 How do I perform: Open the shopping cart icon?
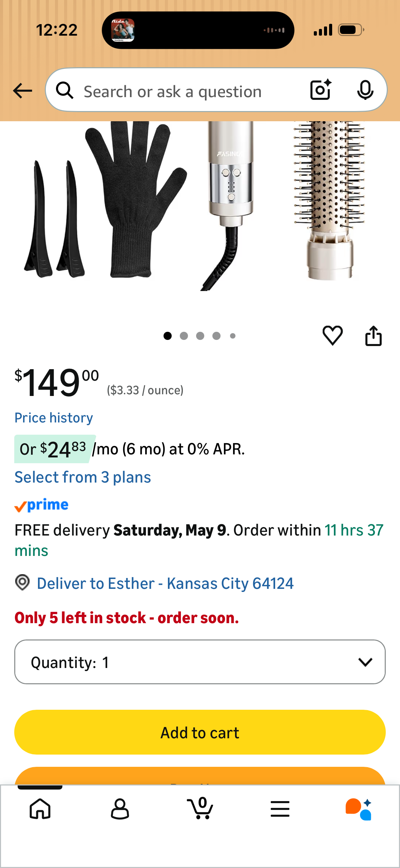200,808
